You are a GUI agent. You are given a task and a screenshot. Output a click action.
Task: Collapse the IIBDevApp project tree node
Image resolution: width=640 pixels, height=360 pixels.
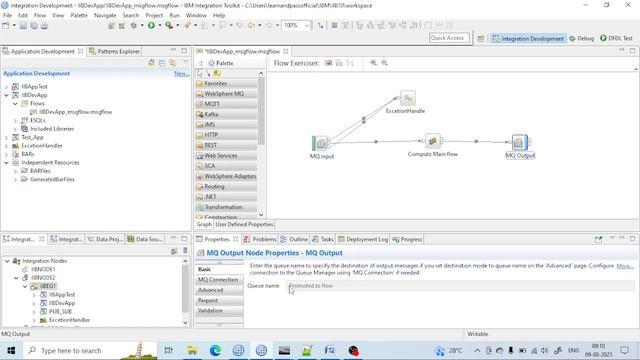[x=6, y=95]
